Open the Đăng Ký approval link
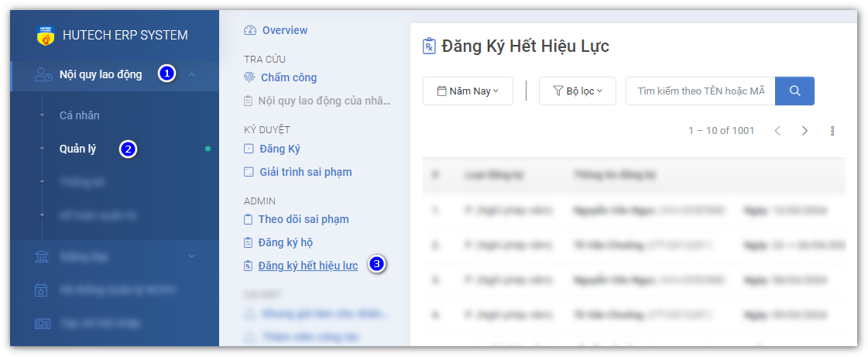Image resolution: width=868 pixels, height=357 pixels. pyautogui.click(x=280, y=149)
